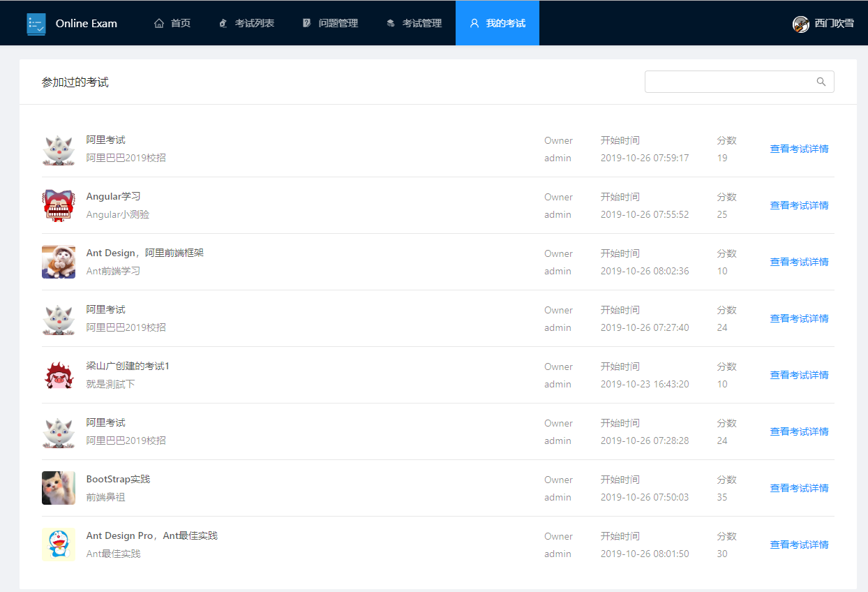The height and width of the screenshot is (592, 868).
Task: Focus the exam search input field
Action: [x=740, y=82]
